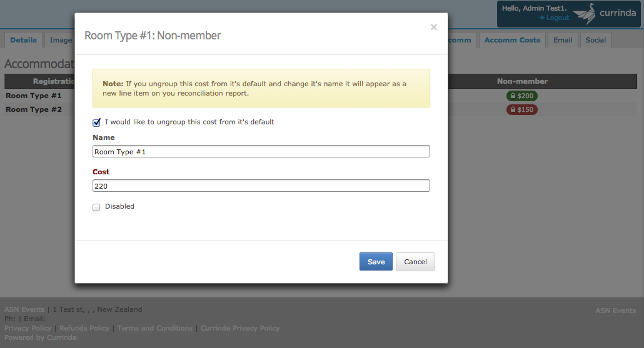Image resolution: width=644 pixels, height=348 pixels.
Task: Open the Email tab
Action: pyautogui.click(x=563, y=40)
